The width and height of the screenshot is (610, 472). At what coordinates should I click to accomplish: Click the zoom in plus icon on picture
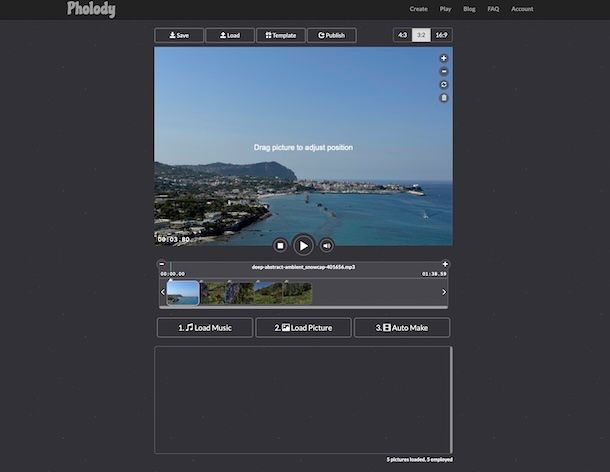pos(444,59)
